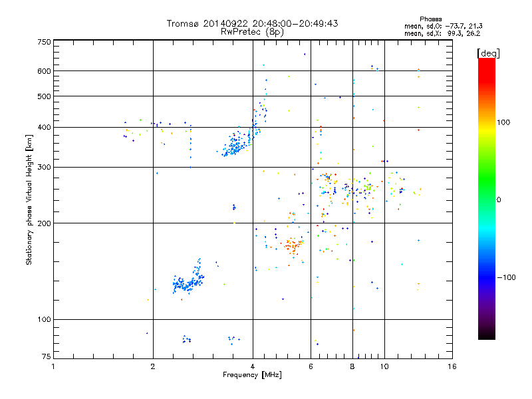Viewport: 532px width, 399px height.
Task: Click the y-axis tick label '300'
Action: (45, 168)
